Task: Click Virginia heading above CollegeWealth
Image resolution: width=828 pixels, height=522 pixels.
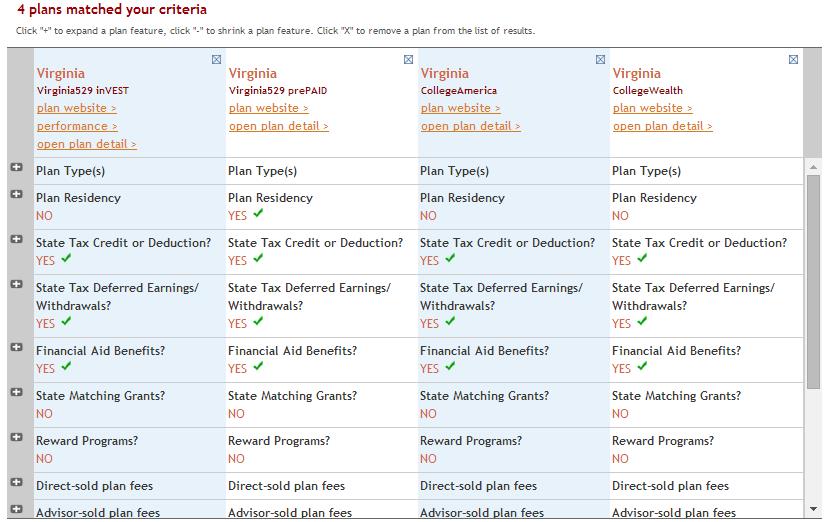Action: click(x=636, y=73)
